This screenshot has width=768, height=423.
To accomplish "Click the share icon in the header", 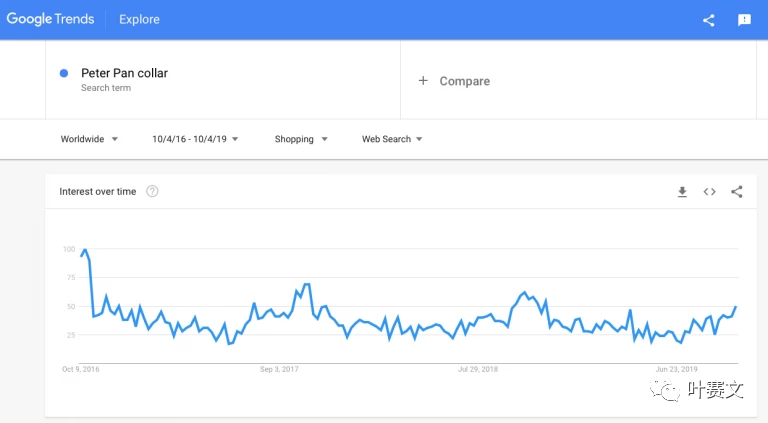I will click(708, 20).
